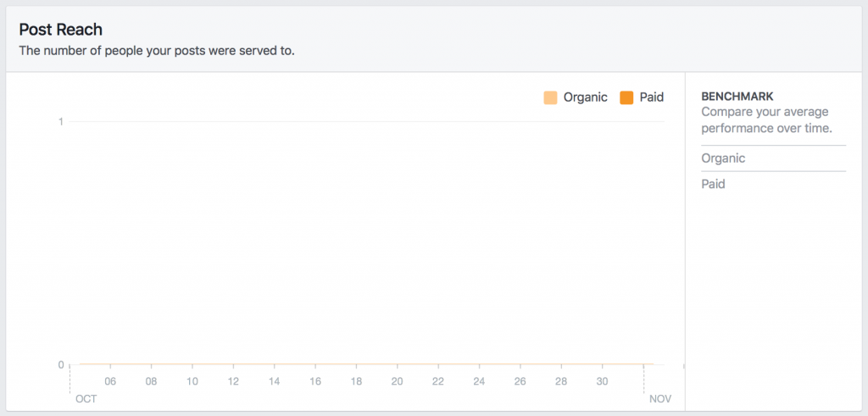This screenshot has width=868, height=416.
Task: Click the Post Reach title
Action: pos(61,30)
